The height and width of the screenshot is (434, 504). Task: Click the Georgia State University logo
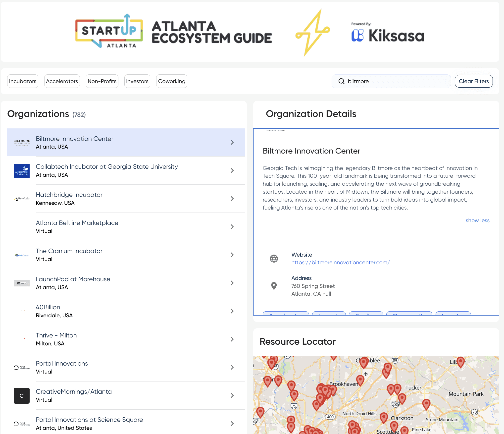[x=22, y=171]
